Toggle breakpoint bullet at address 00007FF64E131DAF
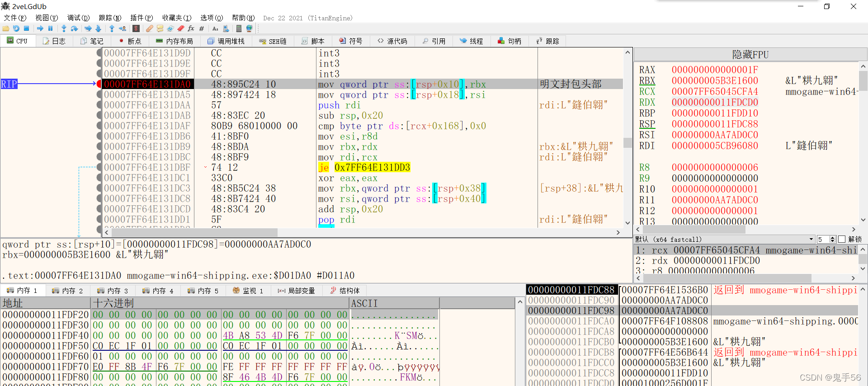The image size is (868, 386). [x=99, y=126]
